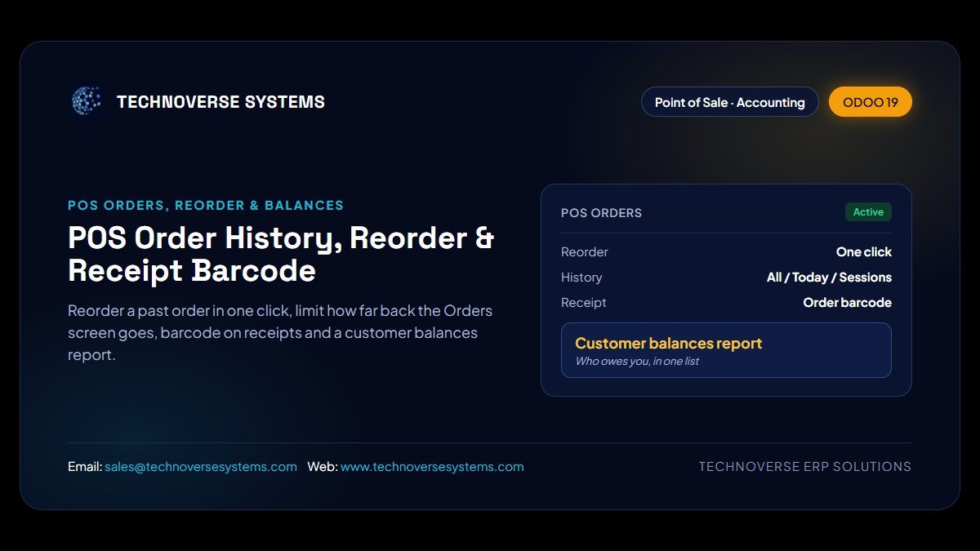Click the 'Order barcode' value
The width and height of the screenshot is (980, 551).
(848, 303)
